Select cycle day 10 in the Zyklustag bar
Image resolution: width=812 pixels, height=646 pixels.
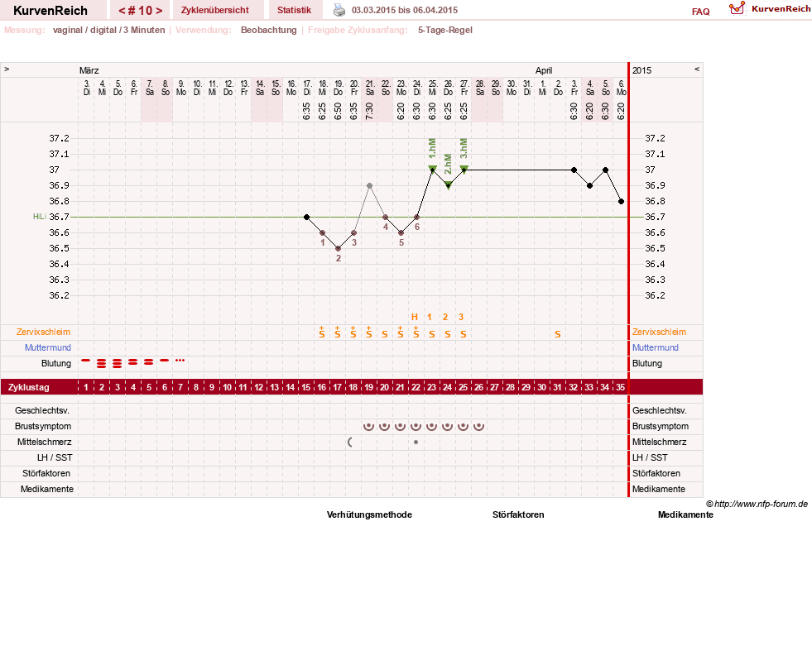[x=228, y=387]
